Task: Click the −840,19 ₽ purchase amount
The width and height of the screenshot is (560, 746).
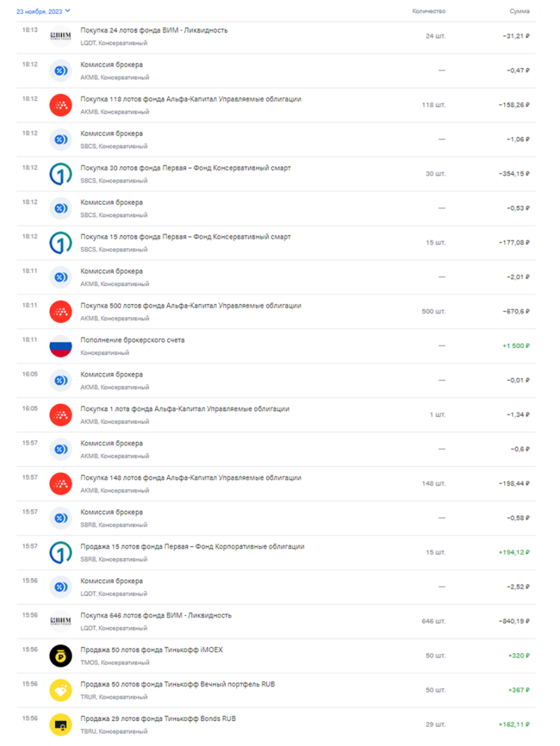Action: pos(514,621)
